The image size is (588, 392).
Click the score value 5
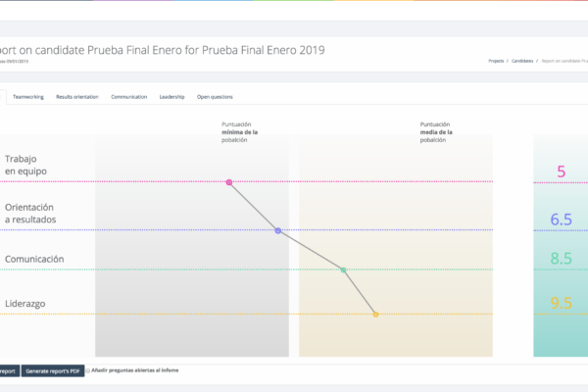pyautogui.click(x=561, y=172)
